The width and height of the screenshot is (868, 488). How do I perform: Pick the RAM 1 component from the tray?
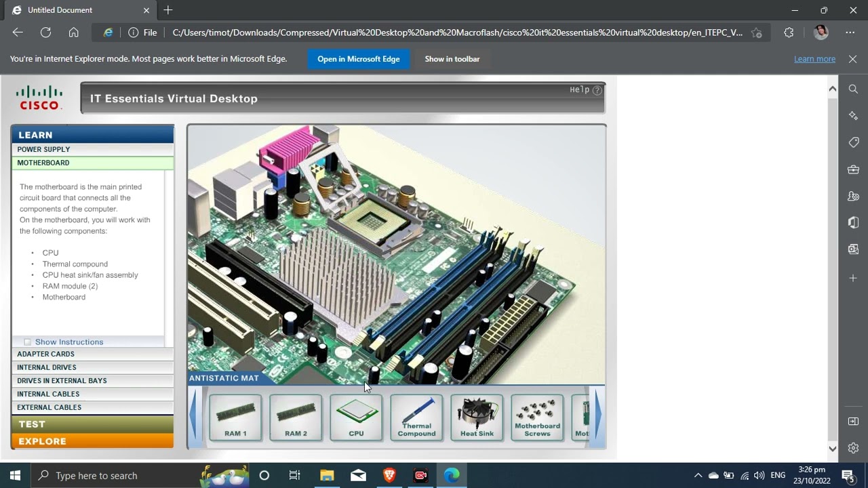235,418
